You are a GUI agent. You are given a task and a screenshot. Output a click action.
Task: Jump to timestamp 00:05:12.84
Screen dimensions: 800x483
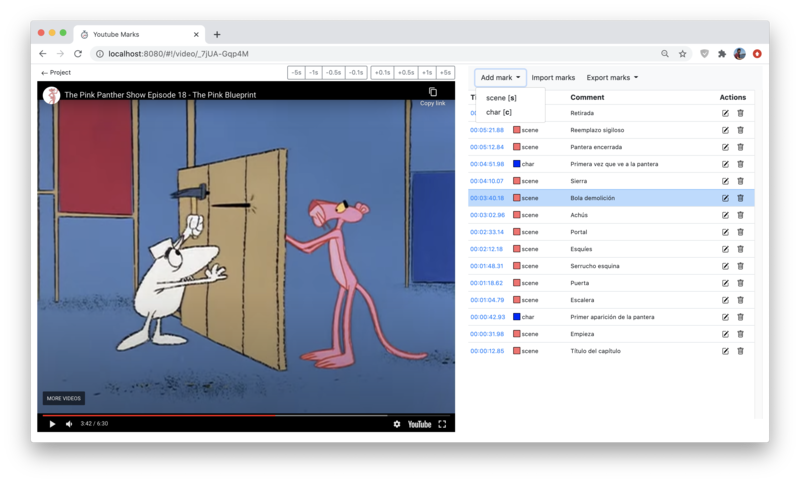(487, 147)
